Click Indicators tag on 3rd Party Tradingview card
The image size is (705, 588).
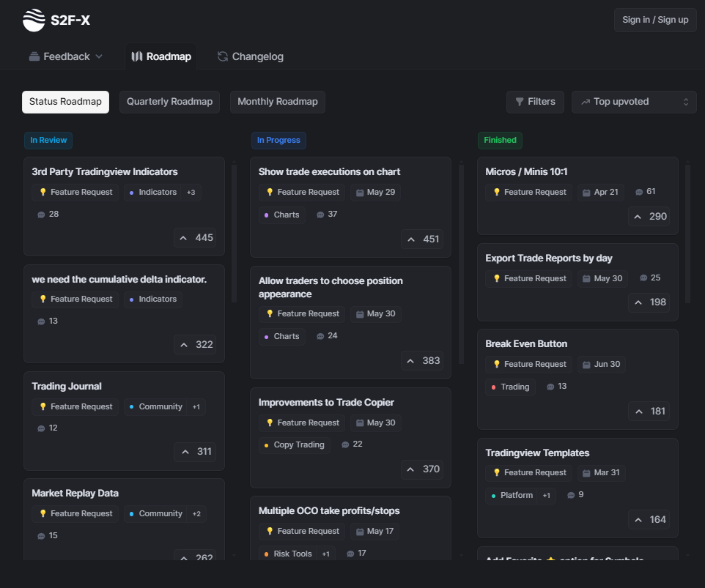click(153, 193)
